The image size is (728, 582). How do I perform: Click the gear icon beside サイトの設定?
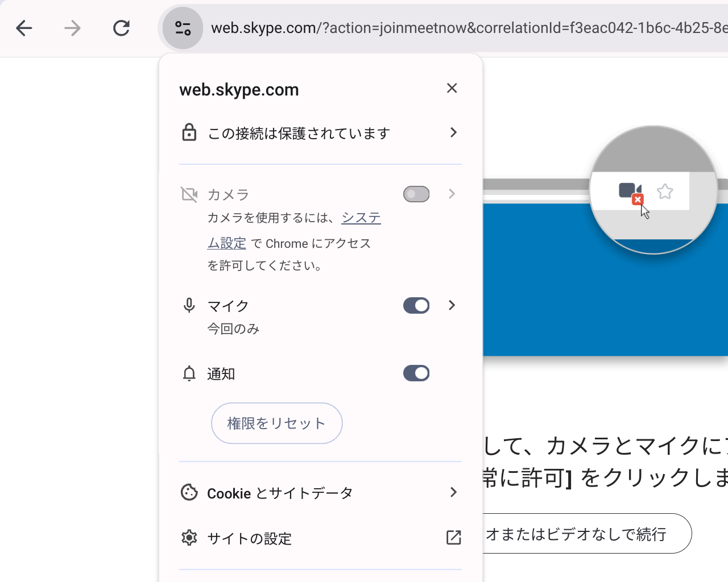189,538
